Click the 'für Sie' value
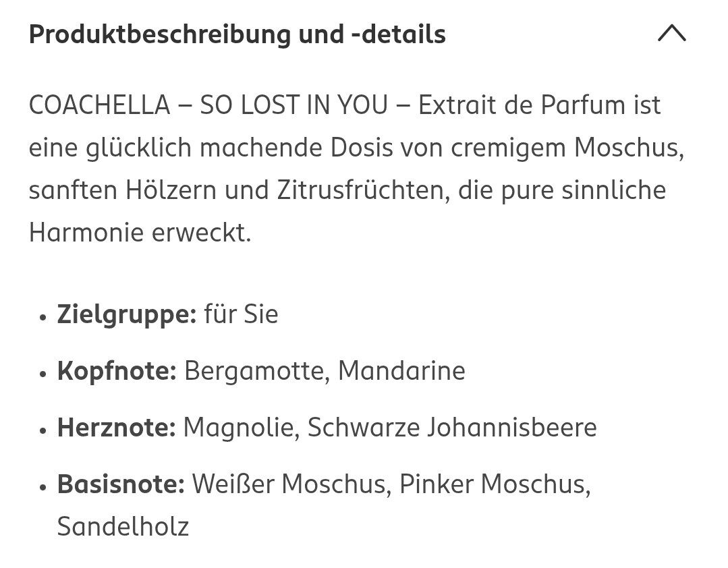 click(x=241, y=314)
